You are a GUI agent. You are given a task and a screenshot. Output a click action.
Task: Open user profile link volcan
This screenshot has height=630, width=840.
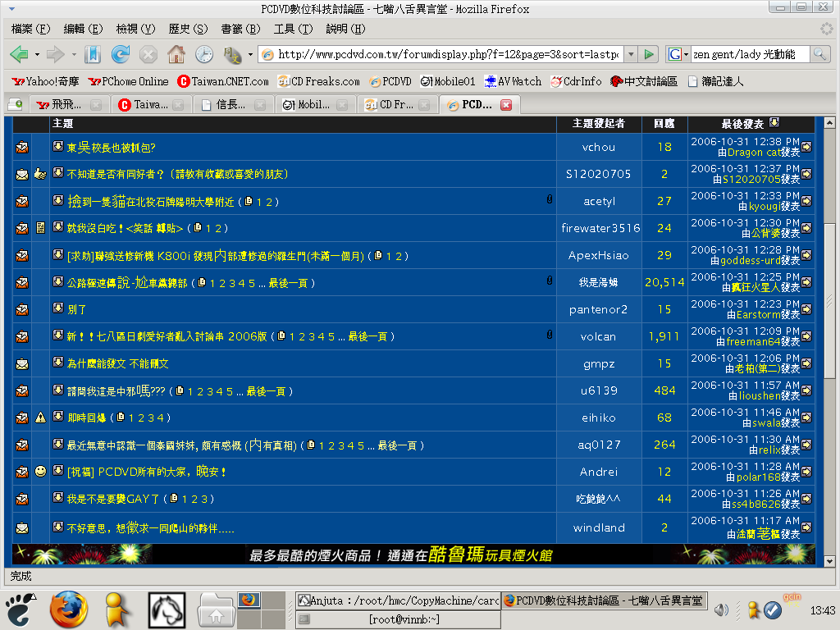(598, 336)
